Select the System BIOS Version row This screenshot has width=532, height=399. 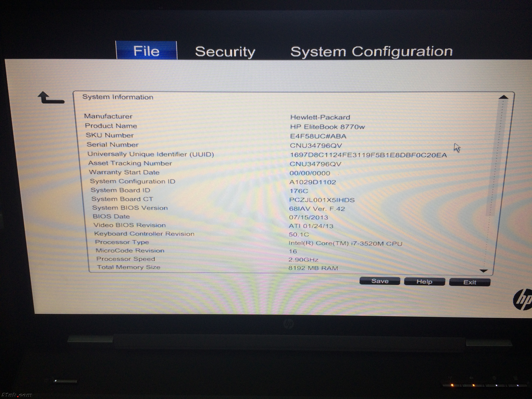point(130,208)
